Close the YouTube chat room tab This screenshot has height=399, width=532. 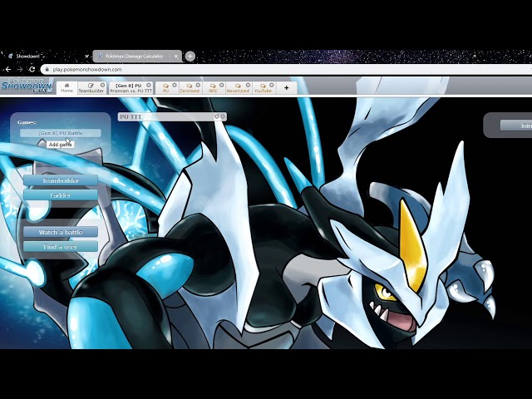(272, 85)
